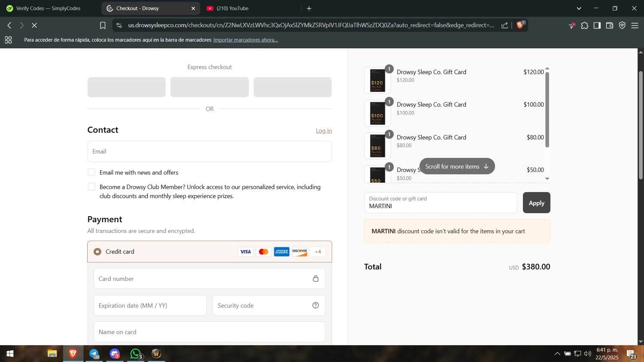Click the card number lock icon
This screenshot has height=362, width=644.
pos(316,279)
